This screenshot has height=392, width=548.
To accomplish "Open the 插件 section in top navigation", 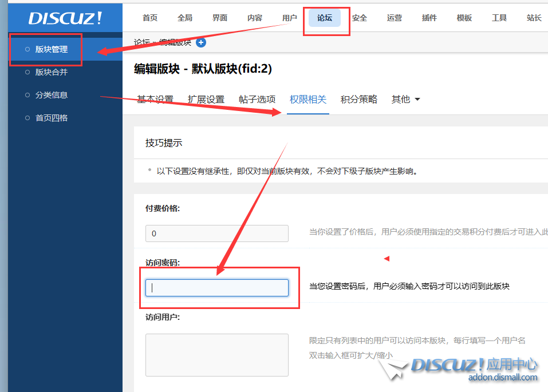I will point(429,18).
